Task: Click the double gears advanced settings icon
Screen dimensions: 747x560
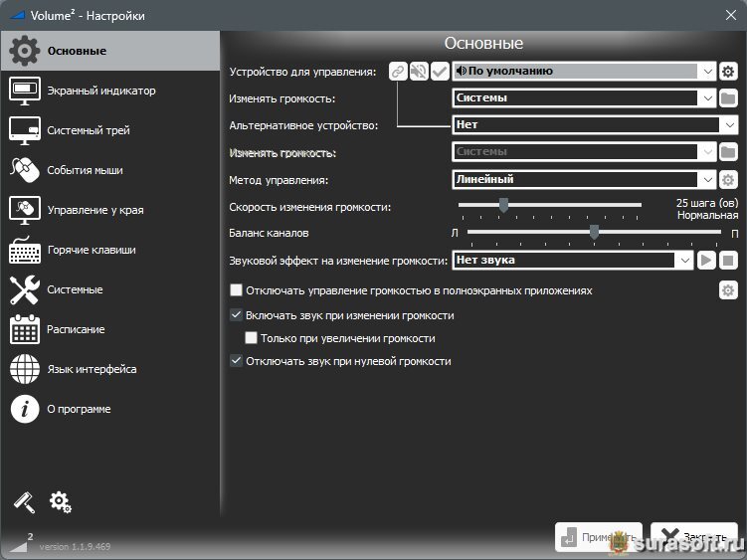Action: click(x=61, y=502)
